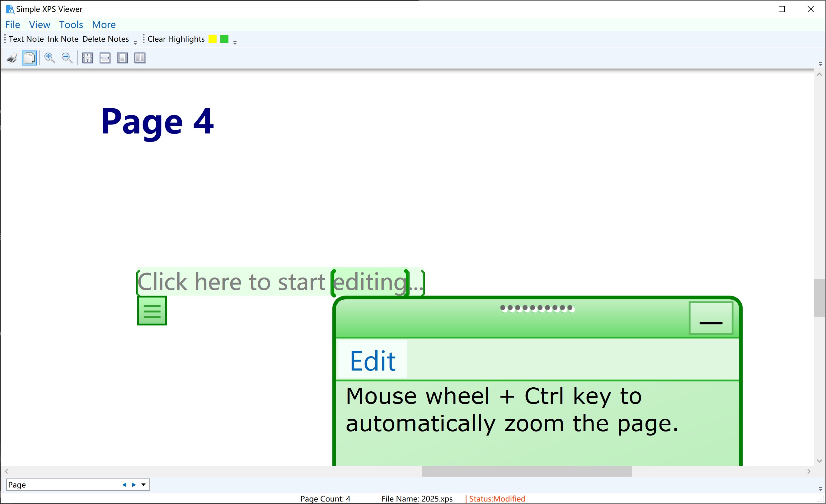
Task: Switch to two-page book view
Action: [140, 58]
